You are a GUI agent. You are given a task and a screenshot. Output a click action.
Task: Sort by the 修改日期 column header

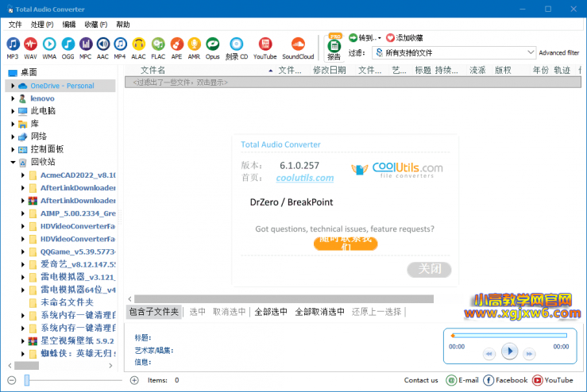pyautogui.click(x=330, y=71)
